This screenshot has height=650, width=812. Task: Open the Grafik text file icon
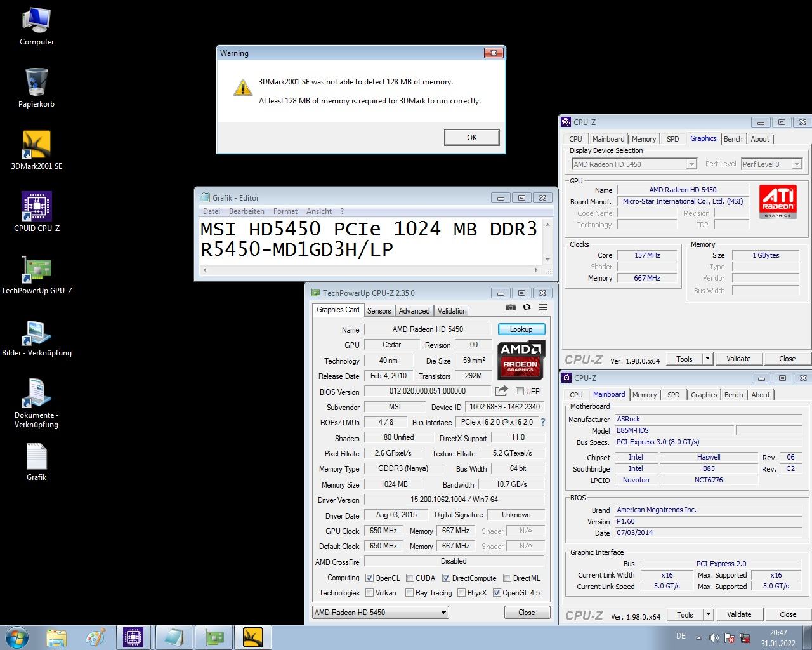tap(37, 461)
